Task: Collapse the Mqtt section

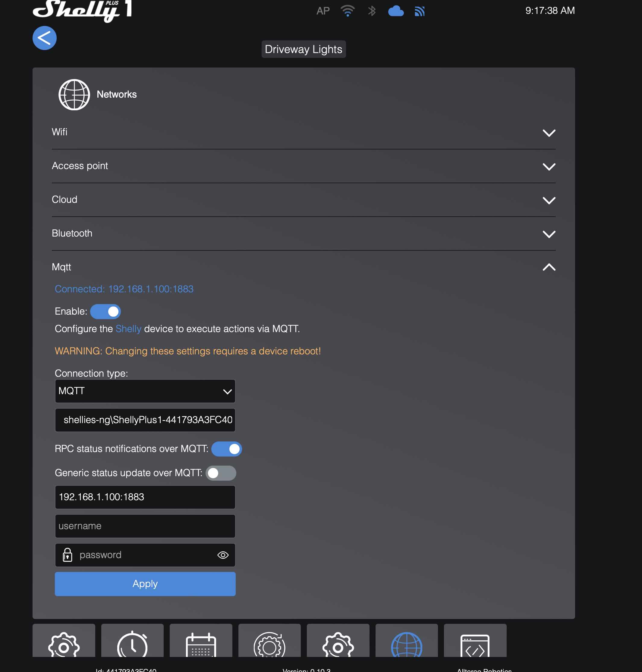Action: pos(304,267)
